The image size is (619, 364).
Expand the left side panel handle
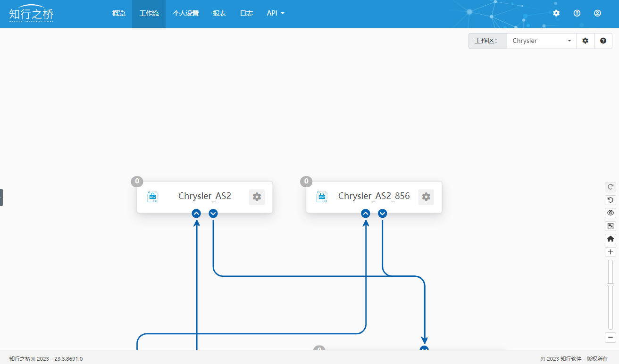tap(1, 197)
